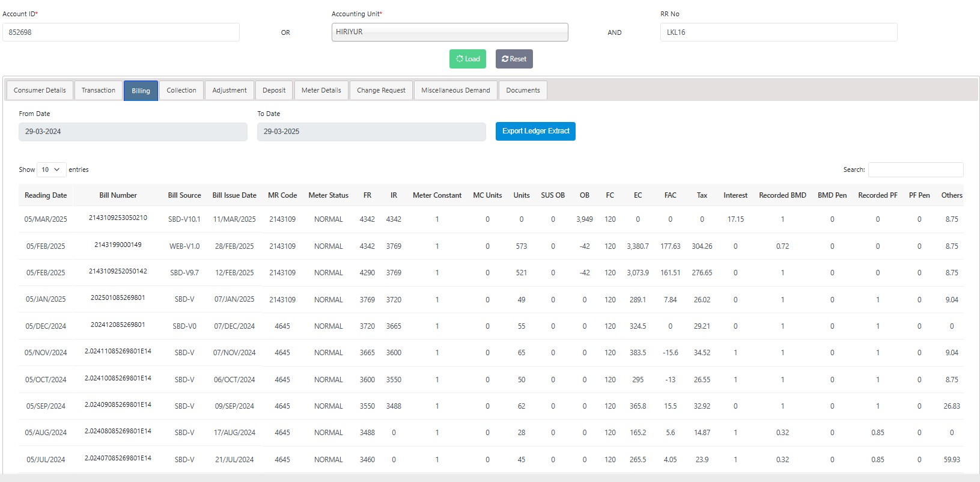Viewport: 980px width, 482px height.
Task: Open the From Date field
Action: pos(133,132)
